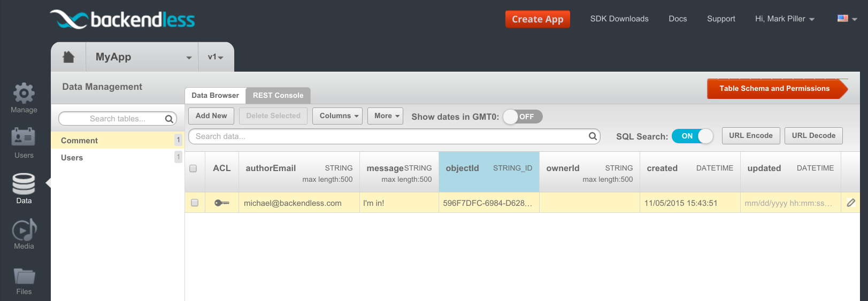Open the Docs menu item
The width and height of the screenshot is (868, 301).
coord(678,19)
